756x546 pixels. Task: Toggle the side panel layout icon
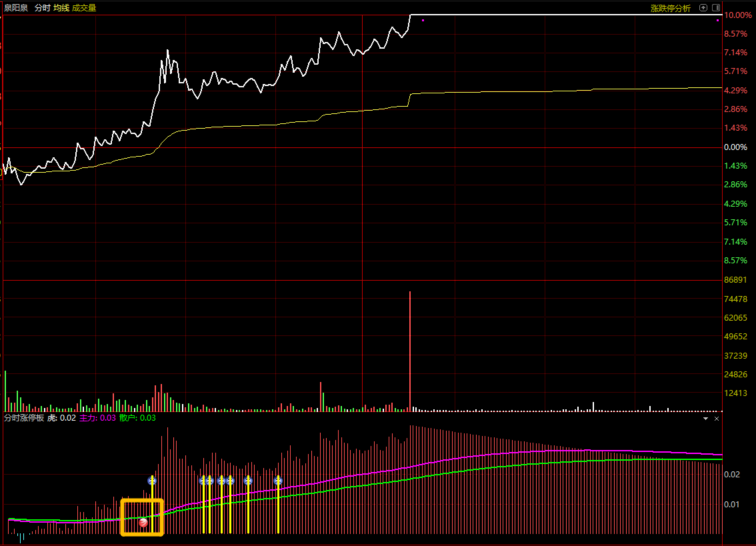(716, 8)
